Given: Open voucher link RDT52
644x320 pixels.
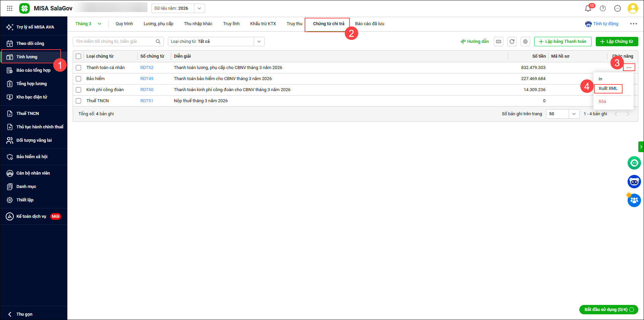Looking at the screenshot, I should (x=147, y=68).
